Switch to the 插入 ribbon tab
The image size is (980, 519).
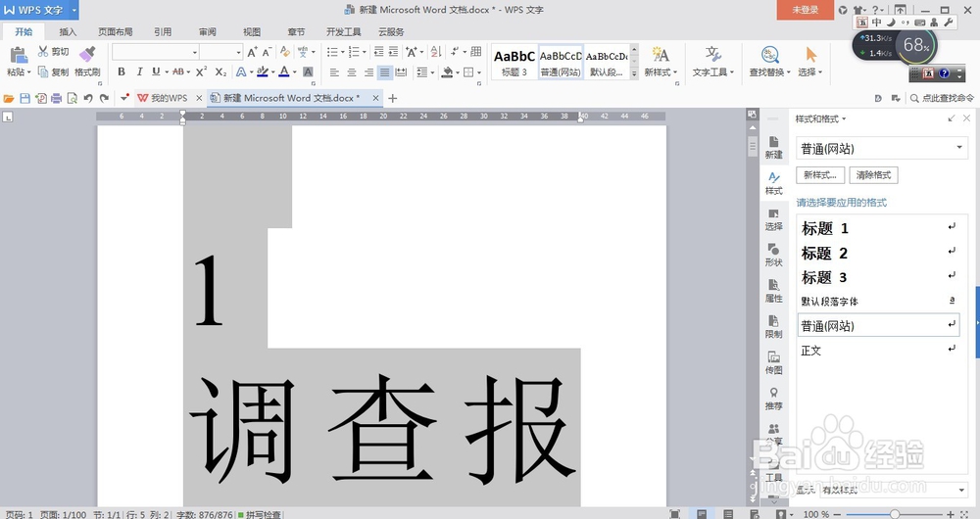pos(68,32)
